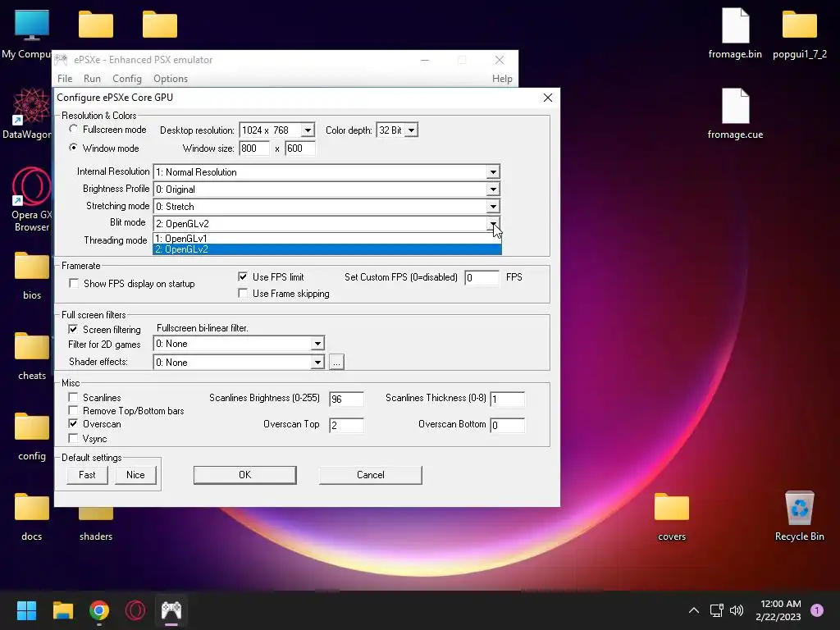Viewport: 840px width, 630px height.
Task: Open the Help menu in ePSXe
Action: pyautogui.click(x=502, y=78)
